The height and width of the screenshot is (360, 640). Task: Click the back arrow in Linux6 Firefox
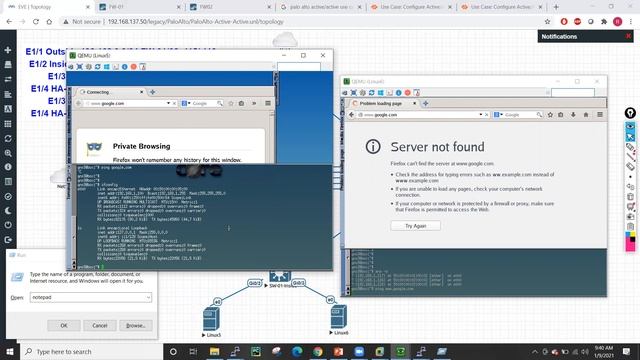pyautogui.click(x=351, y=115)
